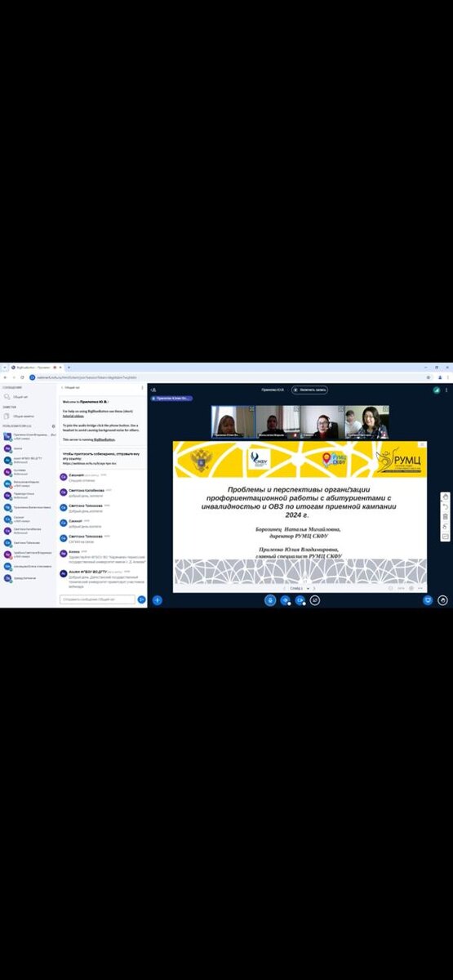Click the Включить запись record button
The width and height of the screenshot is (453, 980).
pos(313,390)
